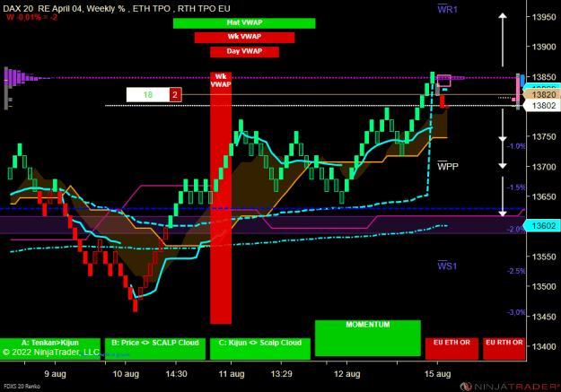This screenshot has width=561, height=392.
Task: Select the WR1 pivot label
Action: [447, 9]
